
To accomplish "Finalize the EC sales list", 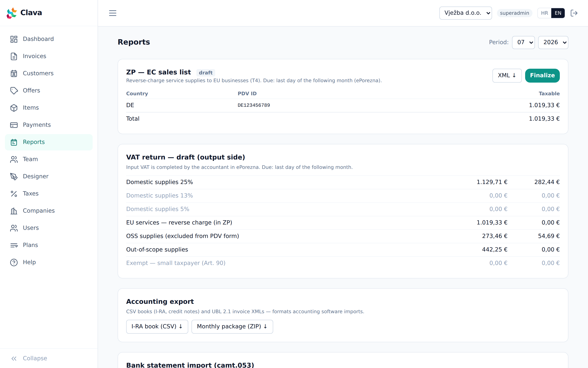I will pyautogui.click(x=542, y=75).
